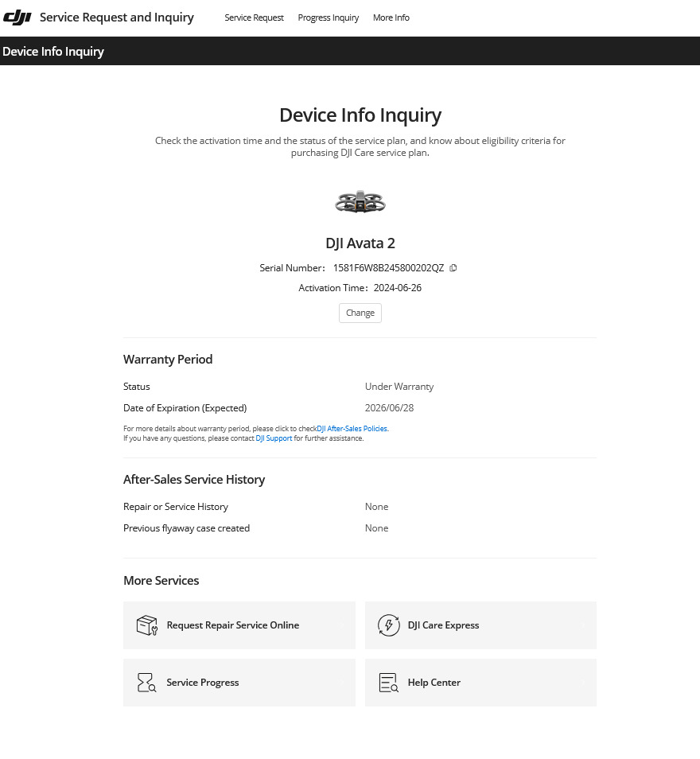This screenshot has height=759, width=700.
Task: Click the DJI Care Express lightning icon
Action: click(389, 625)
